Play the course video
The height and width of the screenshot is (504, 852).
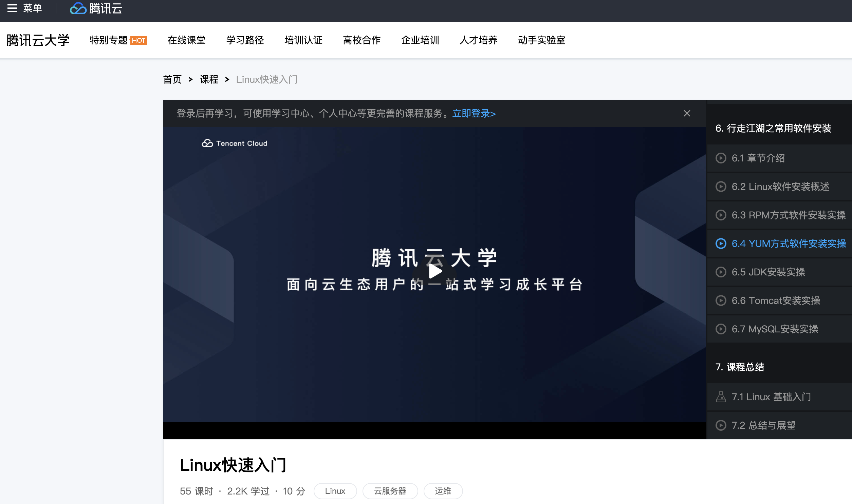point(435,271)
